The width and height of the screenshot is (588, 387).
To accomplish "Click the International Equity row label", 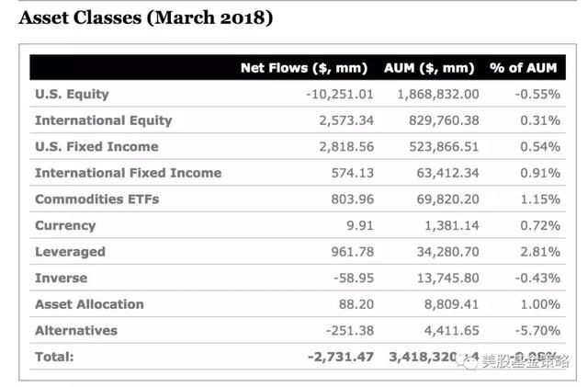I will tap(103, 120).
